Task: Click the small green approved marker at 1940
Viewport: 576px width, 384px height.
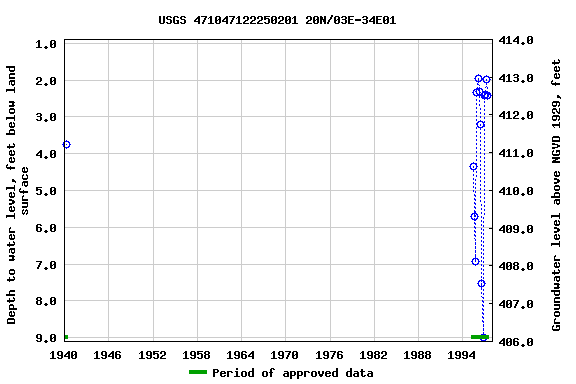Action: click(66, 337)
